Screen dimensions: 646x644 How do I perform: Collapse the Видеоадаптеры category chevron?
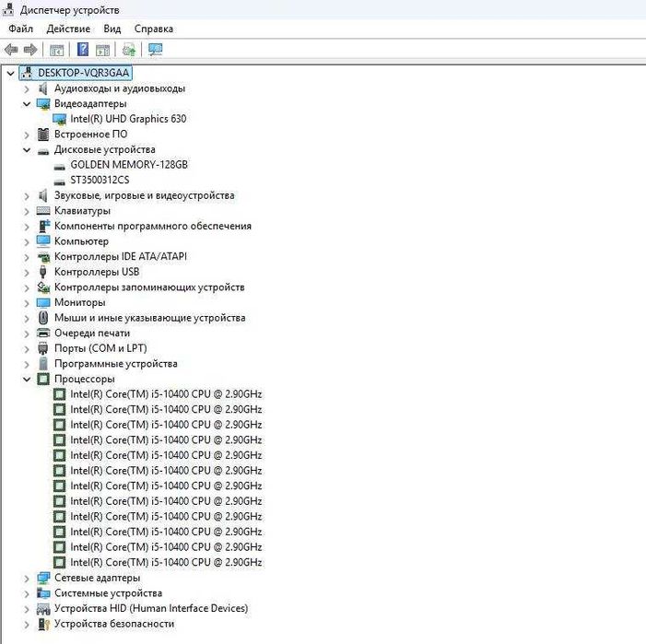coord(27,104)
